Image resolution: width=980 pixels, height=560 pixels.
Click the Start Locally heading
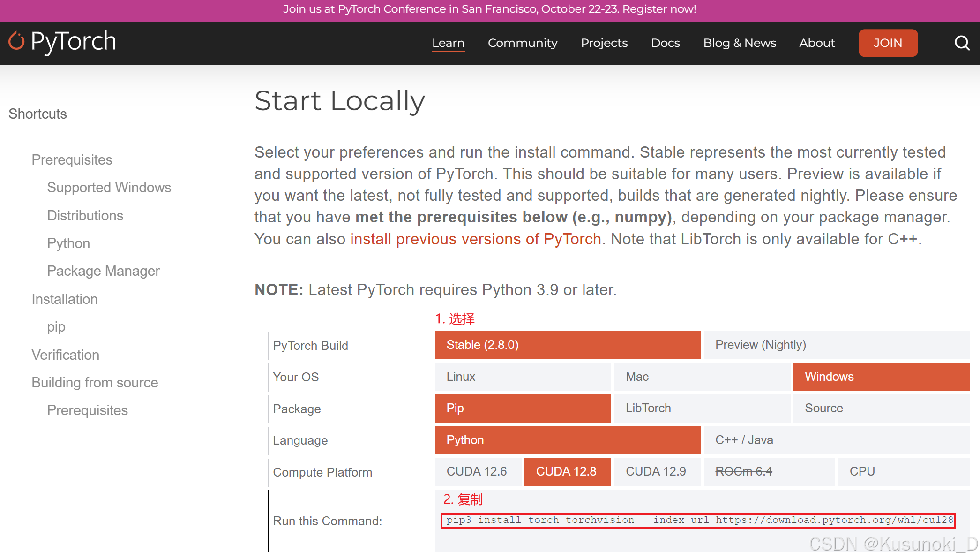click(340, 101)
